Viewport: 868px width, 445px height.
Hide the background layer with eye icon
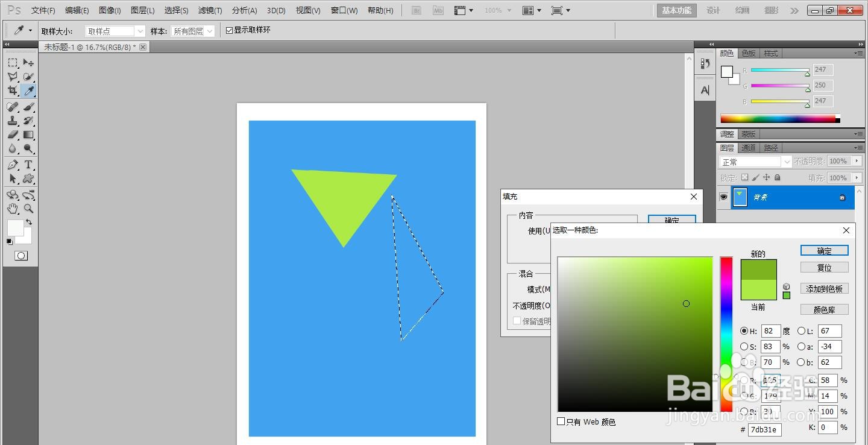coord(723,197)
